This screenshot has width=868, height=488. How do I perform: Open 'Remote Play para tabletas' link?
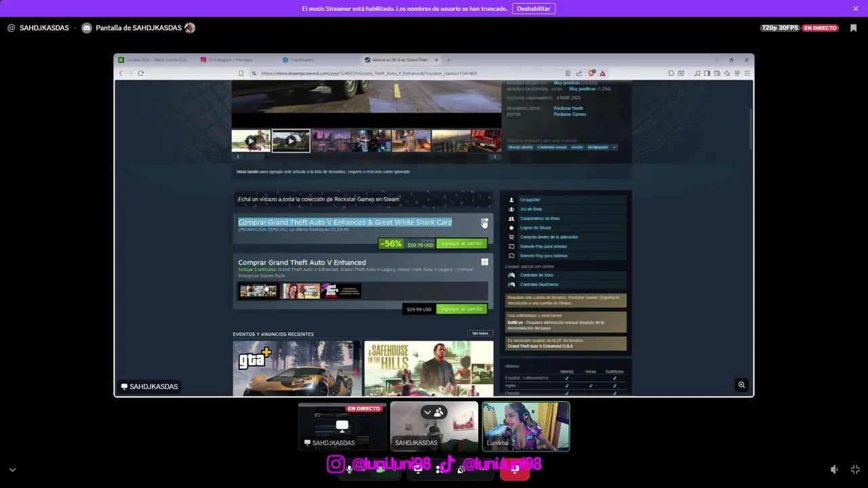pos(544,256)
